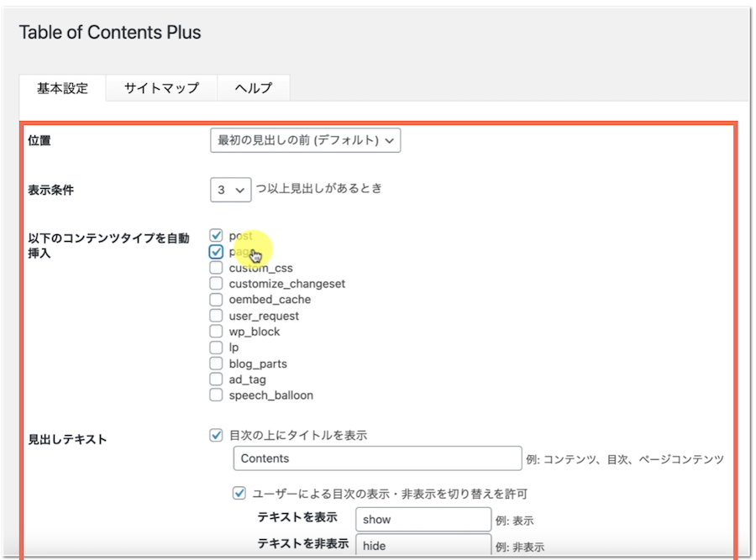Tick the oembed_cache checkbox

pos(217,300)
